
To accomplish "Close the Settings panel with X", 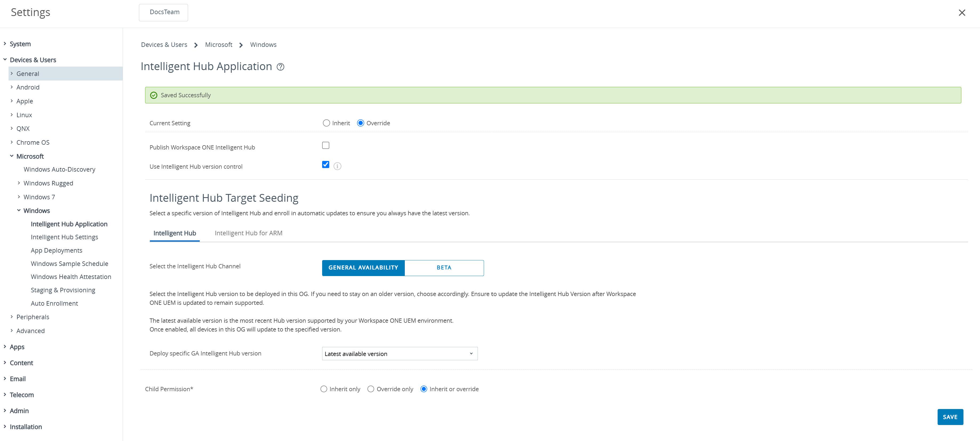I will 962,13.
